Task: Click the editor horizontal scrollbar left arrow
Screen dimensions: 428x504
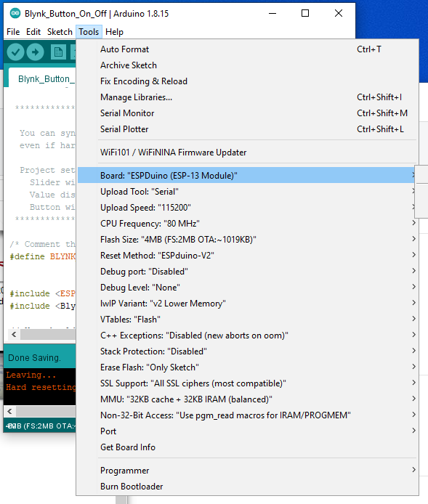Action: tap(14, 335)
